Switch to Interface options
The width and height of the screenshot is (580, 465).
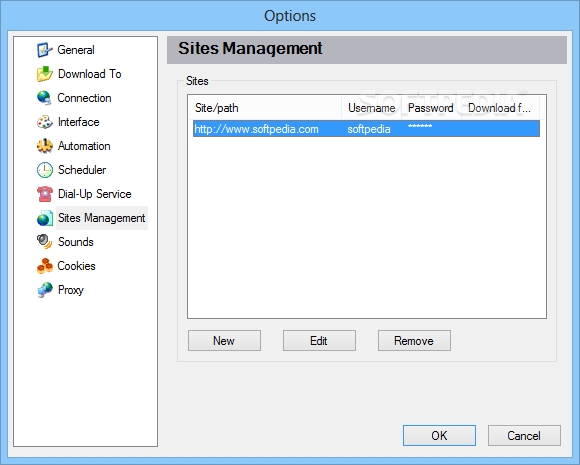[78, 122]
